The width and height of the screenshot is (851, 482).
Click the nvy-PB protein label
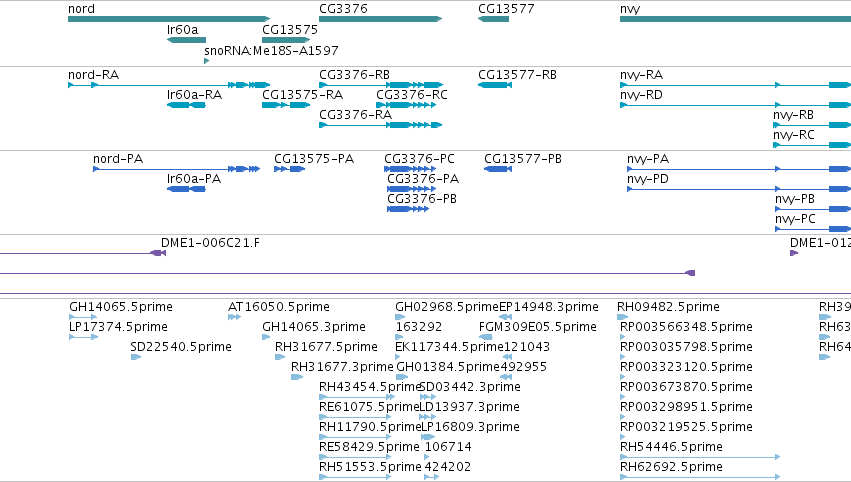[x=795, y=199]
